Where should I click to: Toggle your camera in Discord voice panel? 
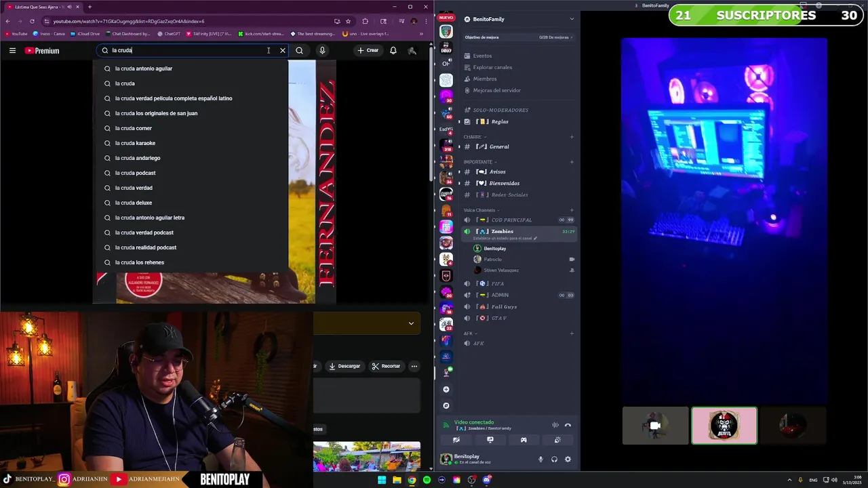(x=456, y=440)
